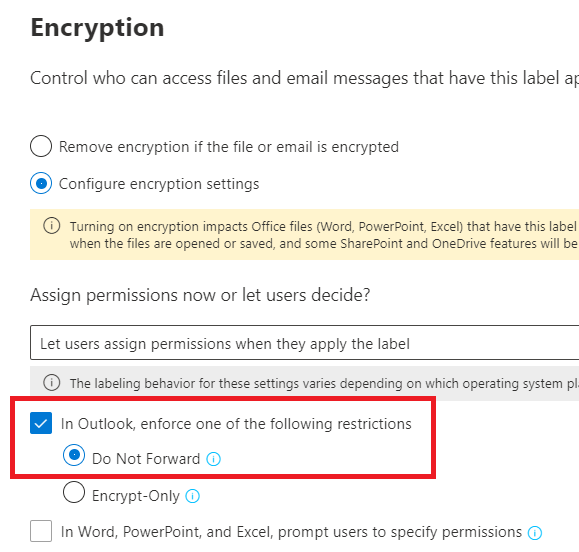Click the 'Control who can access files' description text
This screenshot has height=552, width=579.
[304, 78]
